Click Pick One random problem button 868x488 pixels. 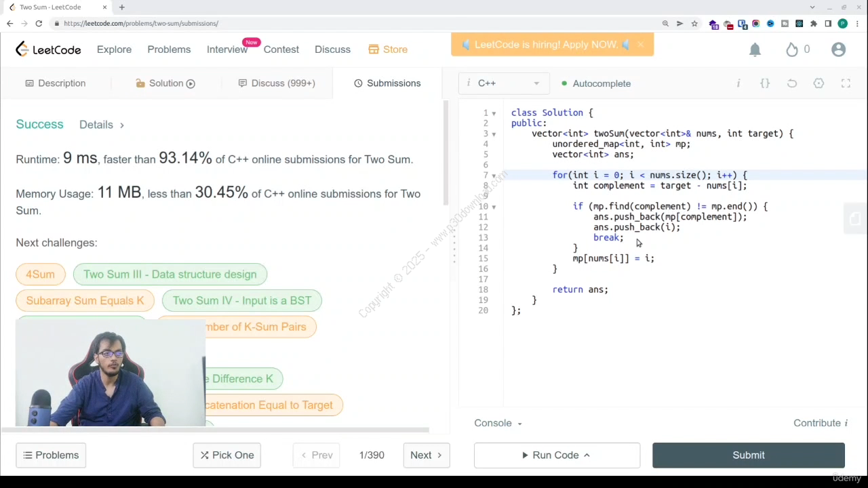point(226,455)
